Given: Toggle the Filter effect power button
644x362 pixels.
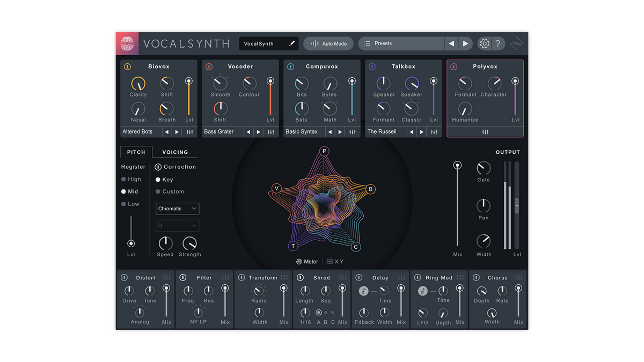Looking at the screenshot, I should (x=183, y=278).
